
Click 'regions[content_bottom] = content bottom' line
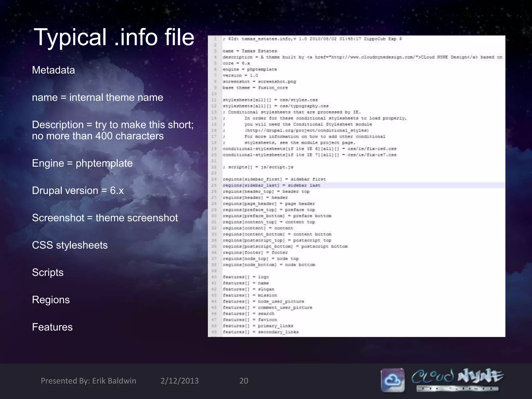[x=277, y=234]
